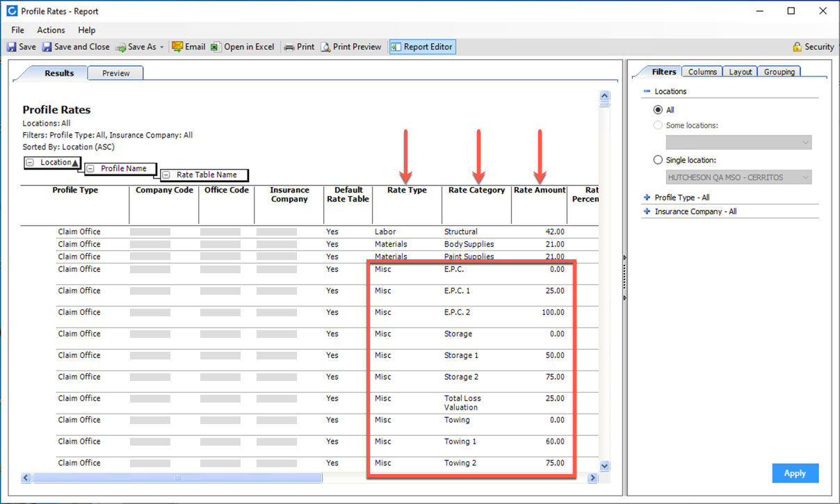Click the horizontal scrollbar right arrow
Screen dimensions: 840x504
pyautogui.click(x=593, y=478)
